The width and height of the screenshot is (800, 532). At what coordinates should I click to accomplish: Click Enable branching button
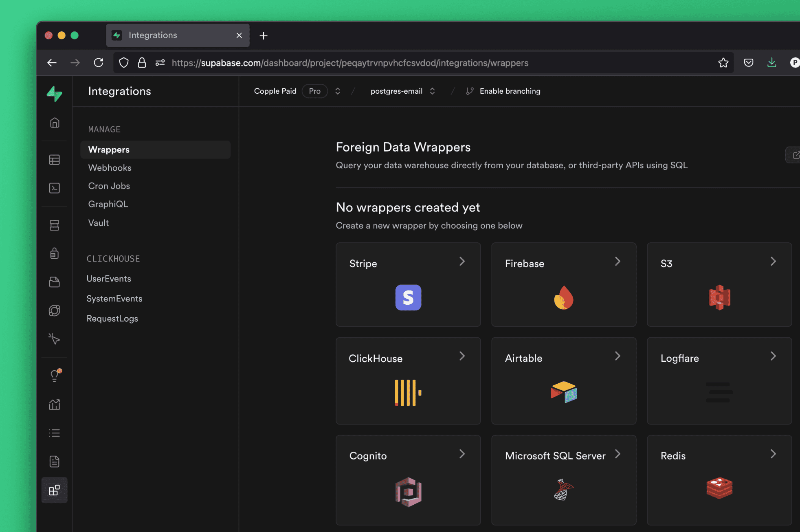503,91
